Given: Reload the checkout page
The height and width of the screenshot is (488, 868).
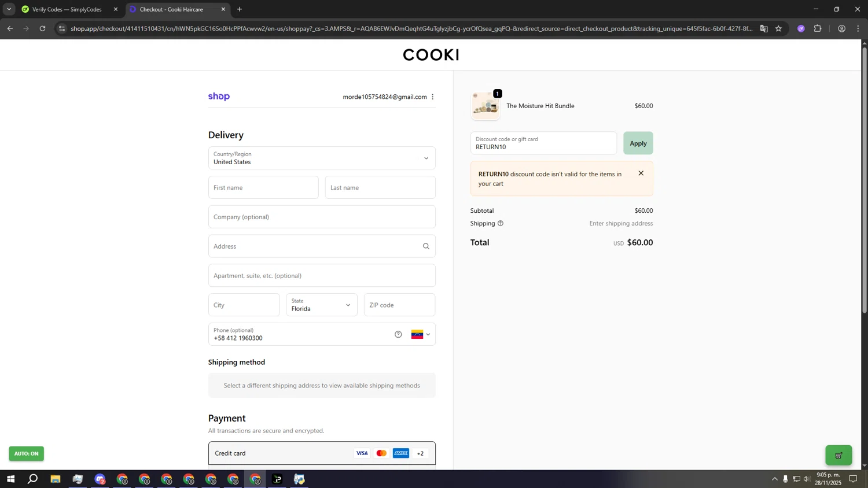Looking at the screenshot, I should point(42,28).
